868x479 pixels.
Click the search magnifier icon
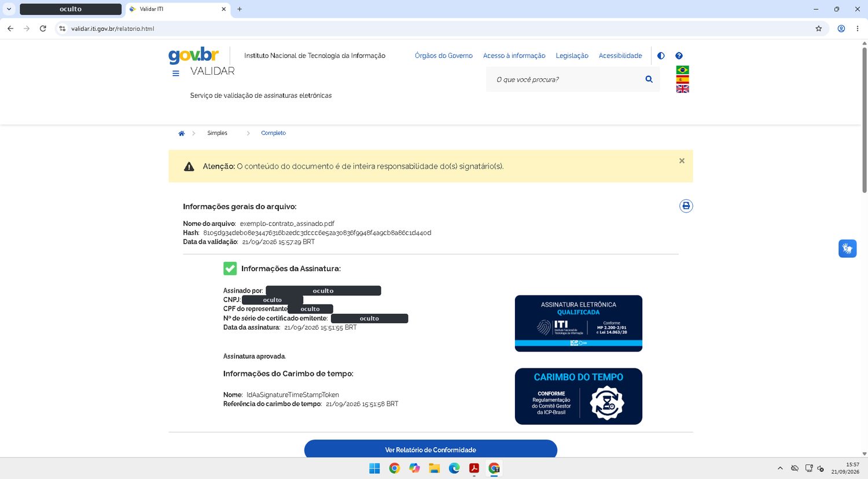tap(649, 79)
